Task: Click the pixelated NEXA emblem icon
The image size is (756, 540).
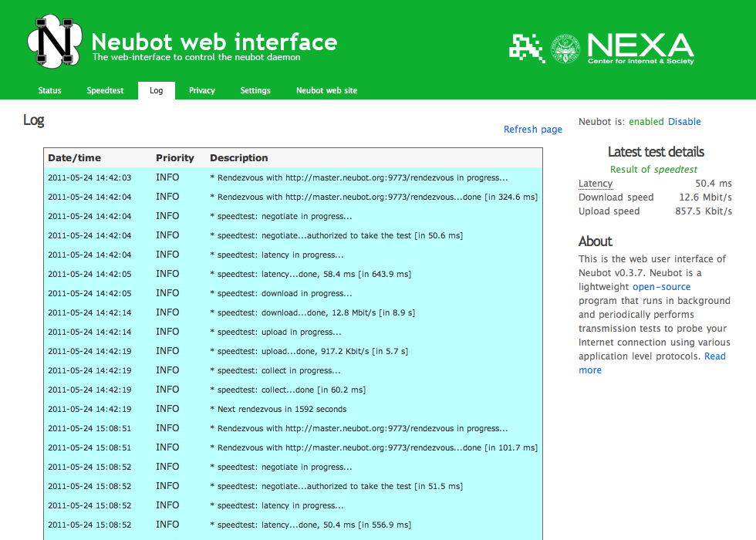Action: tap(525, 48)
